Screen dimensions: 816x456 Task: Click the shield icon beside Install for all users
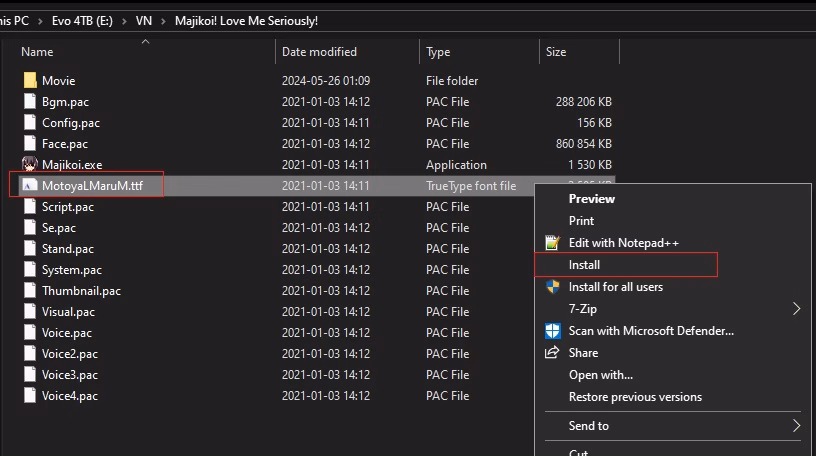pyautogui.click(x=552, y=287)
